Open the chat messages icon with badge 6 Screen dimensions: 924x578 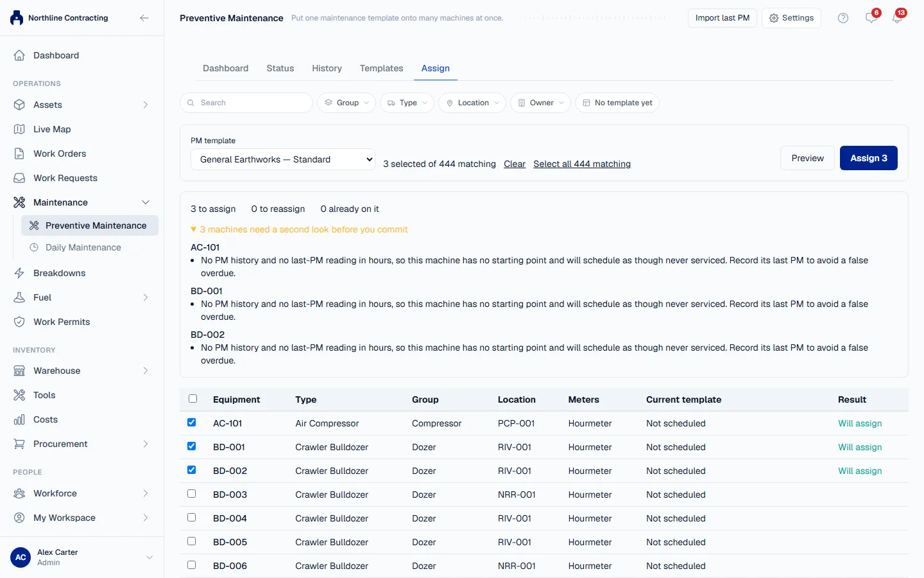(x=871, y=18)
